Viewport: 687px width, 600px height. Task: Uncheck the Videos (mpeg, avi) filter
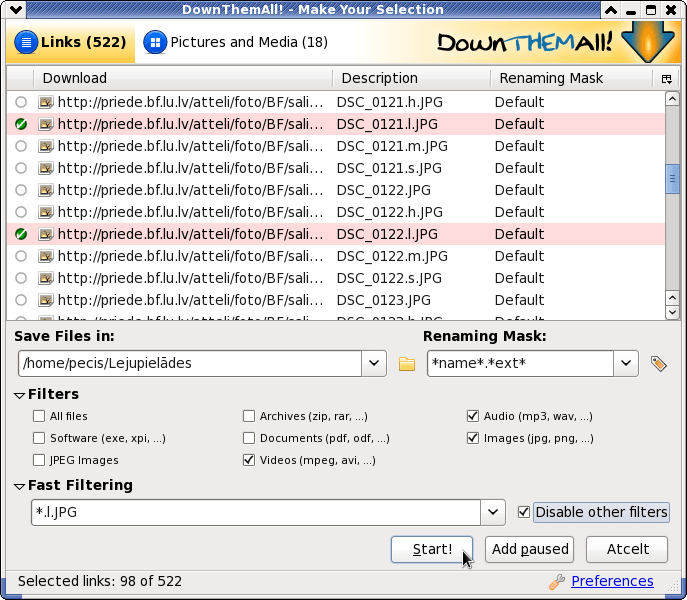coord(249,460)
